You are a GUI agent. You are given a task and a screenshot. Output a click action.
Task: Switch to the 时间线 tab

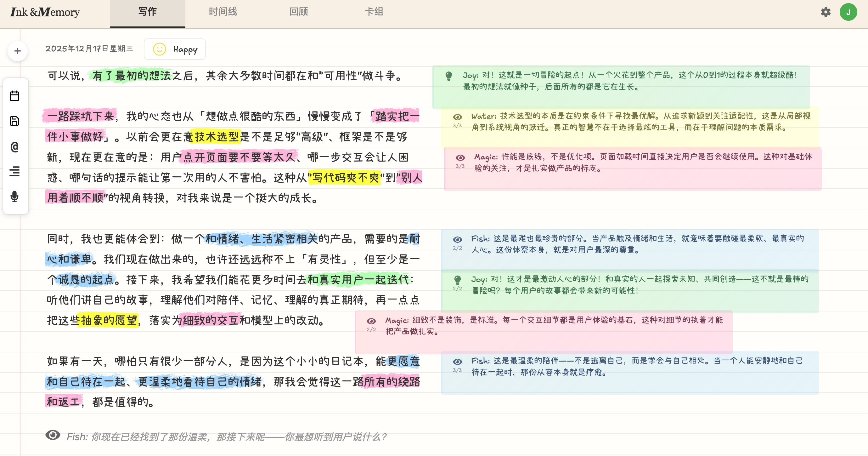(x=223, y=12)
